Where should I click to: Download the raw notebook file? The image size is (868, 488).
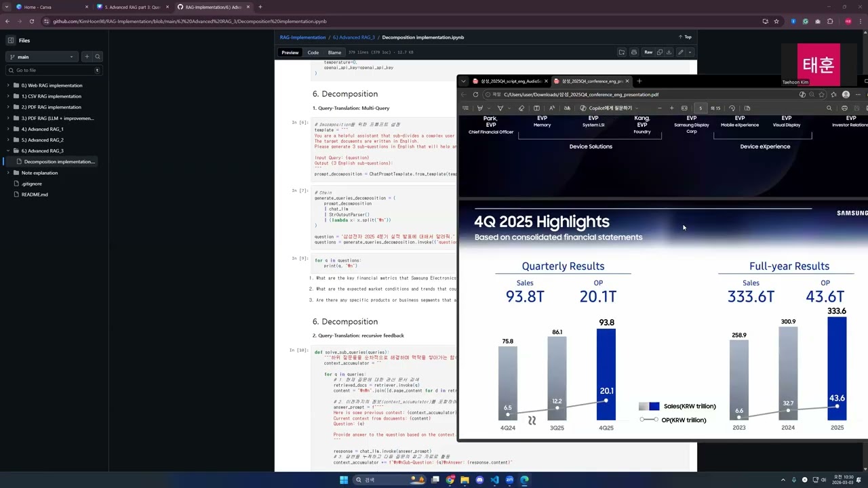pyautogui.click(x=669, y=52)
